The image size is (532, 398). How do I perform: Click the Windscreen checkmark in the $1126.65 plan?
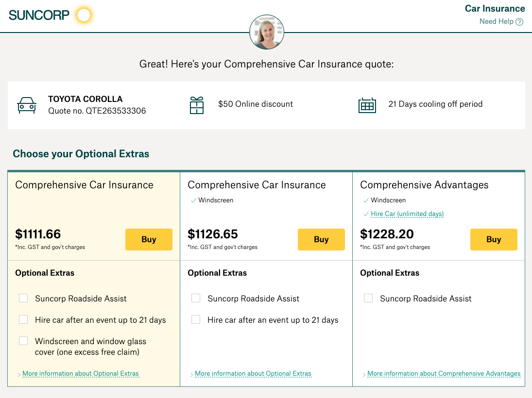[x=193, y=200]
